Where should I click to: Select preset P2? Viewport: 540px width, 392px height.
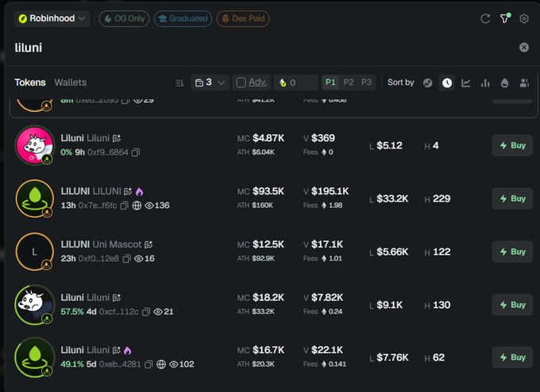(349, 83)
